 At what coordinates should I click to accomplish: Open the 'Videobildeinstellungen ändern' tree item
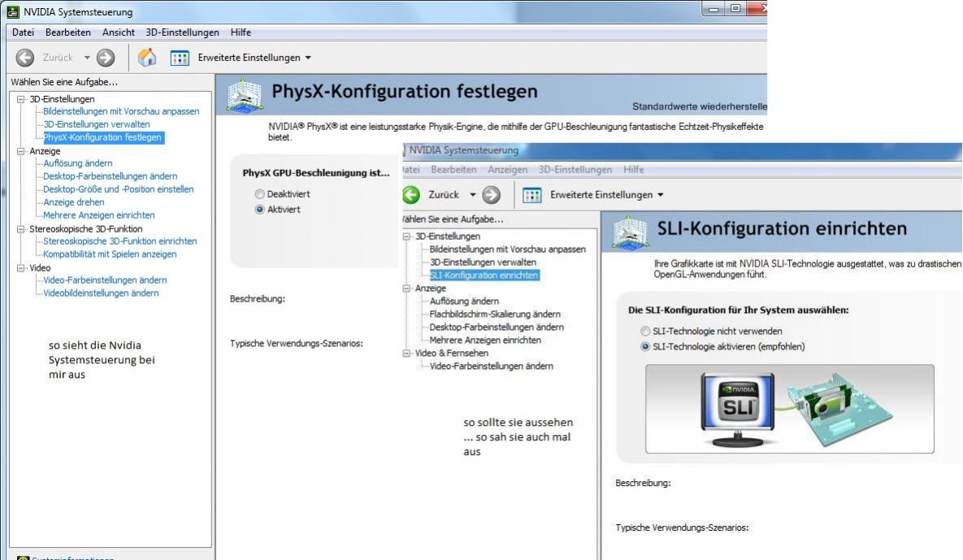(x=102, y=293)
